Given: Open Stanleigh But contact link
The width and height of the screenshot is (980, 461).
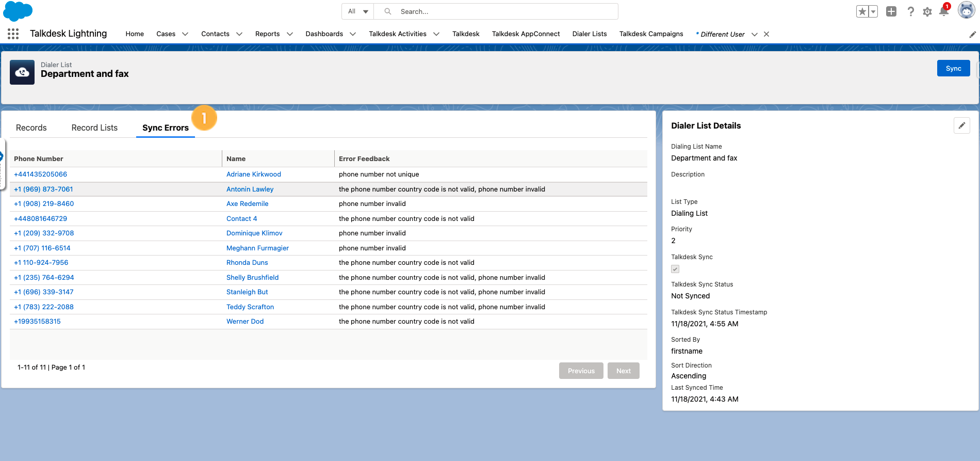Looking at the screenshot, I should click(247, 292).
